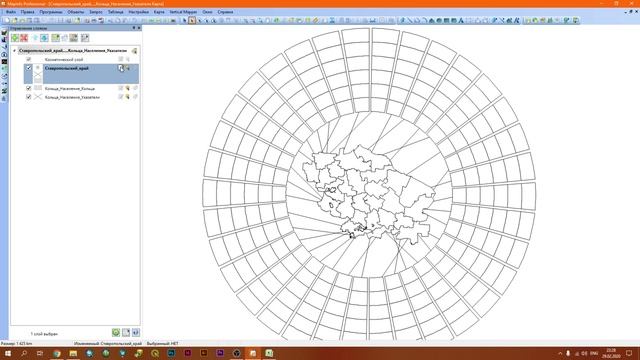Open the Запрос menu

click(x=96, y=12)
